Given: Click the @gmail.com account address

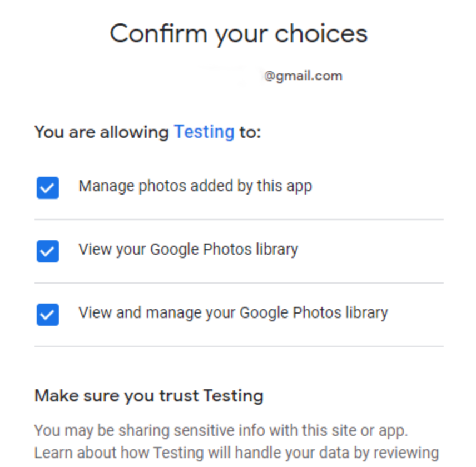Looking at the screenshot, I should [x=303, y=76].
